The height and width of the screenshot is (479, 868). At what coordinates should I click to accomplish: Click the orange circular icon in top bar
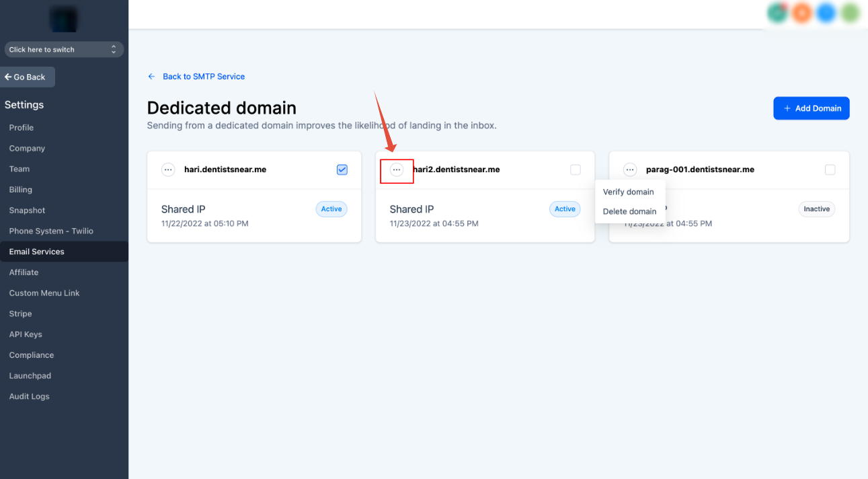point(801,13)
